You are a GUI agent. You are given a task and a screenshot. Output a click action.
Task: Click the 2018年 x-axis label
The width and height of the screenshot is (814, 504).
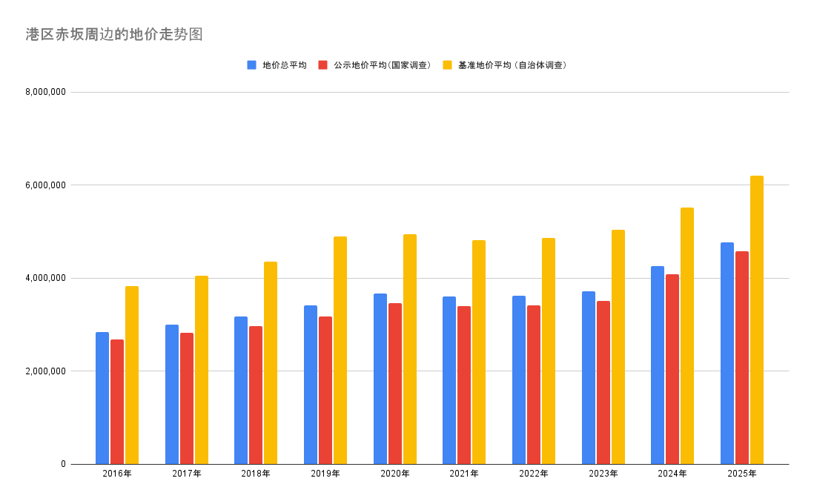click(256, 474)
